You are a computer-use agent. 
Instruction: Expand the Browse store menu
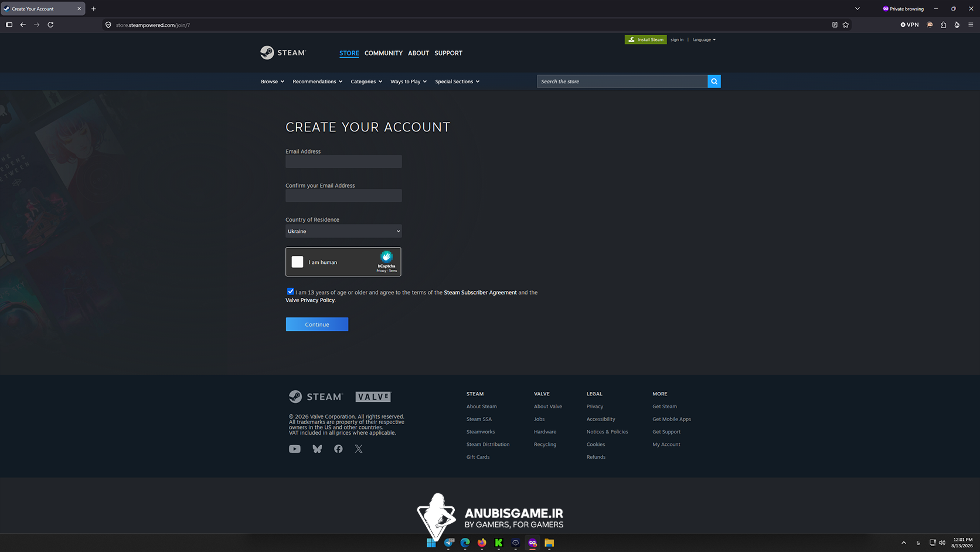coord(273,82)
